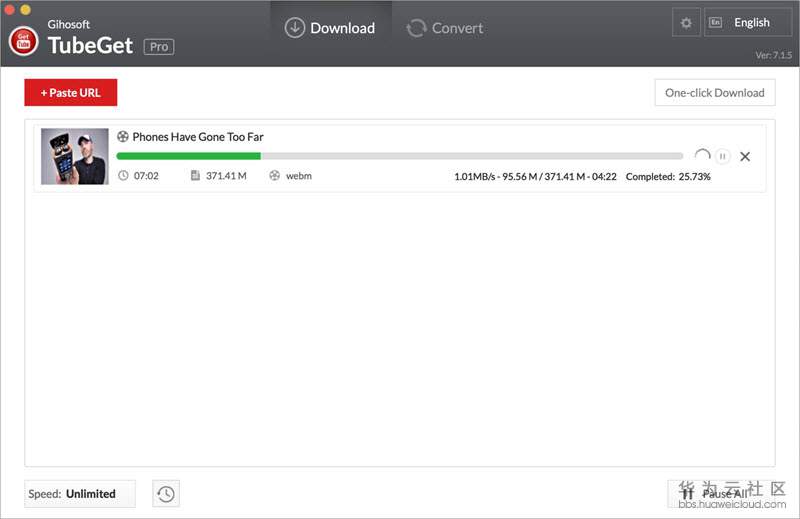This screenshot has height=519, width=800.
Task: Open the Speed Unlimited selector
Action: 80,493
